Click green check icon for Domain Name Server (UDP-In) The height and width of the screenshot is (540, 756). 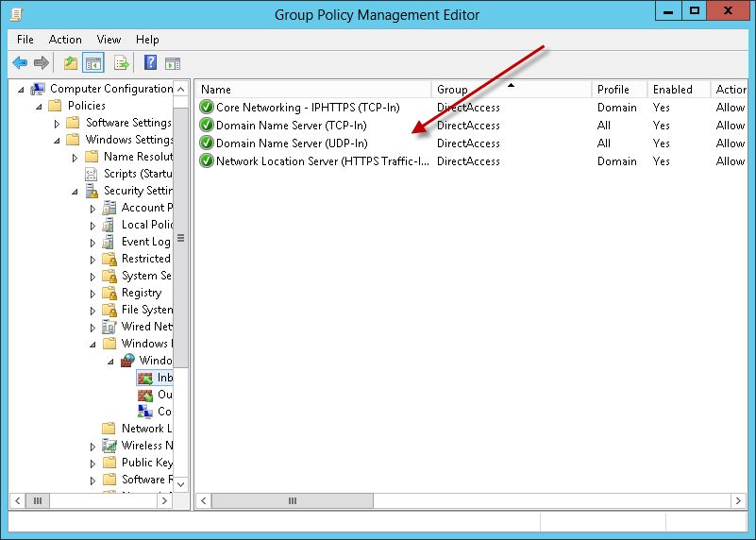point(207,143)
